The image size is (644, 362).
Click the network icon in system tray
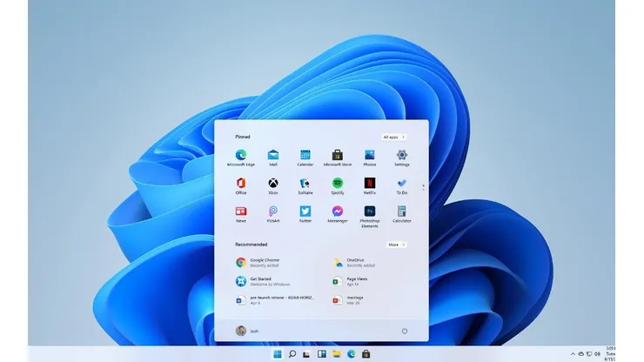click(589, 354)
